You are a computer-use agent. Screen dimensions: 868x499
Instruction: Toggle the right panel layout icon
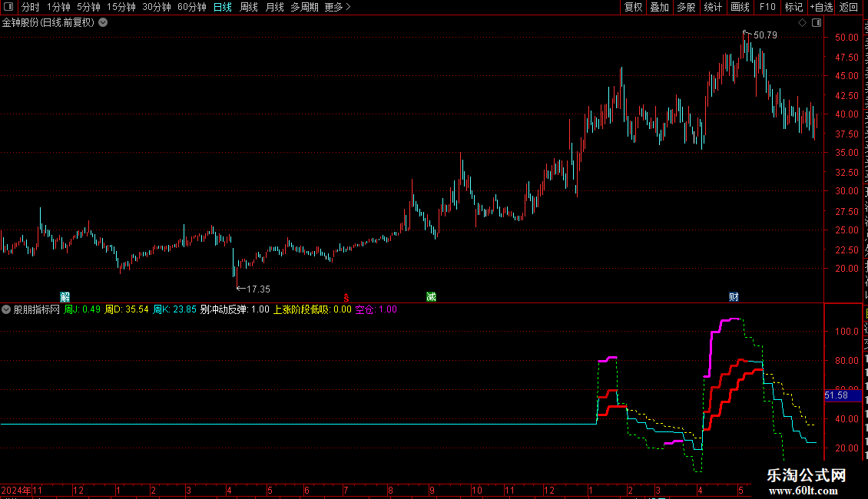click(x=817, y=23)
